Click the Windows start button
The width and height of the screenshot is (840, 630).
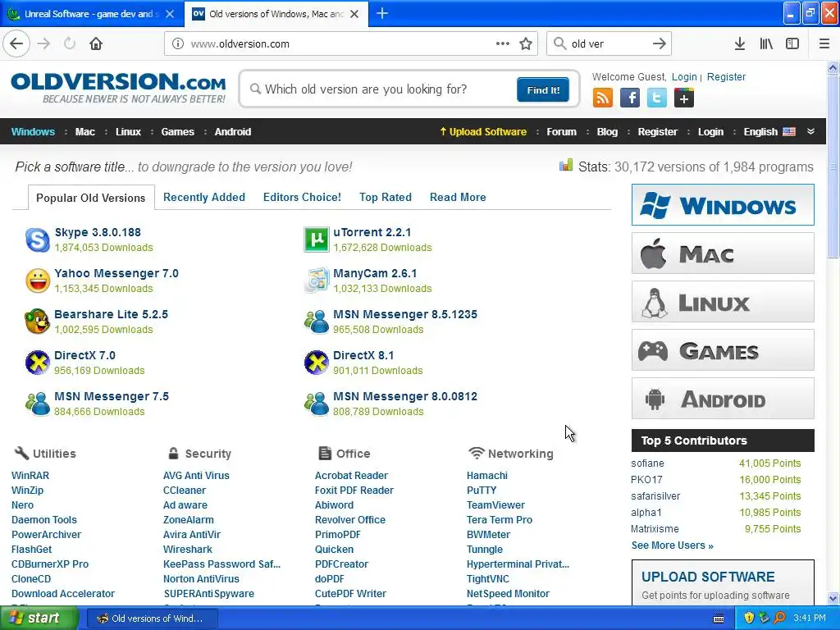[39, 619]
